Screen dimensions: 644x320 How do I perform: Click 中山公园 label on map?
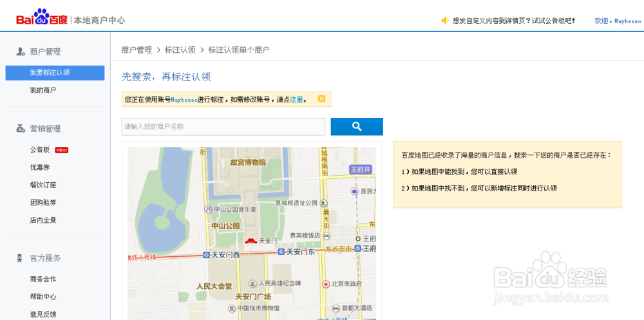tap(225, 226)
